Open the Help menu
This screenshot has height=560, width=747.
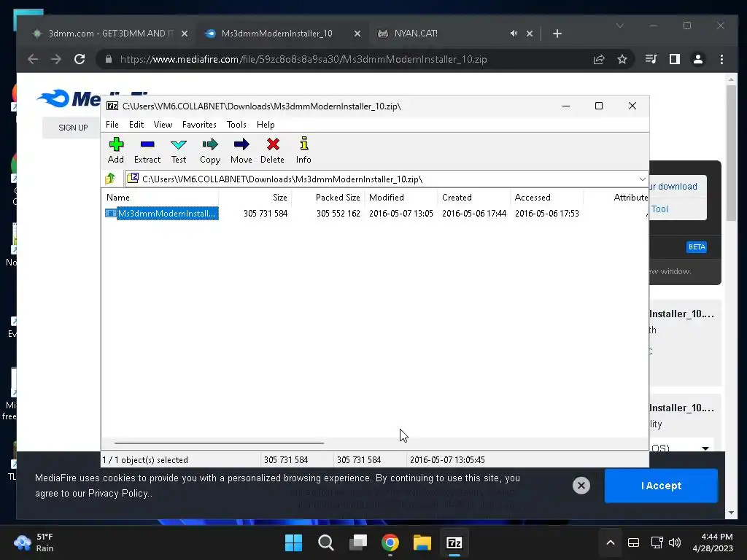click(x=266, y=124)
